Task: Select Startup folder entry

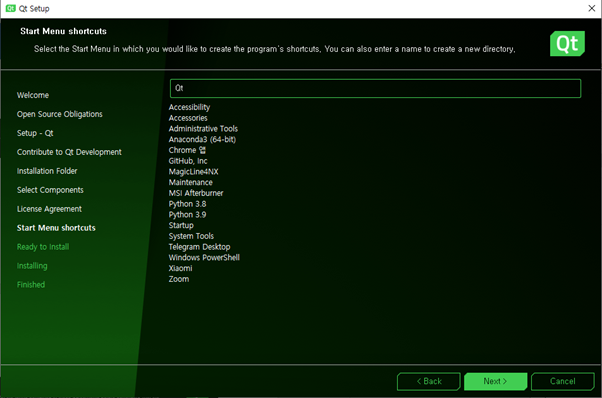Action: tap(181, 225)
